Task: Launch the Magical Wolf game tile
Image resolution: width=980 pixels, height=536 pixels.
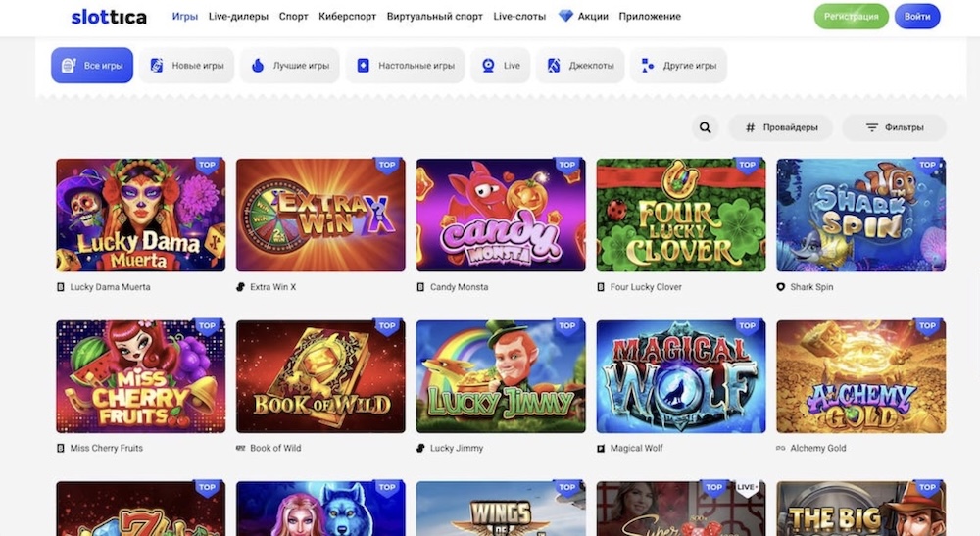Action: (680, 376)
